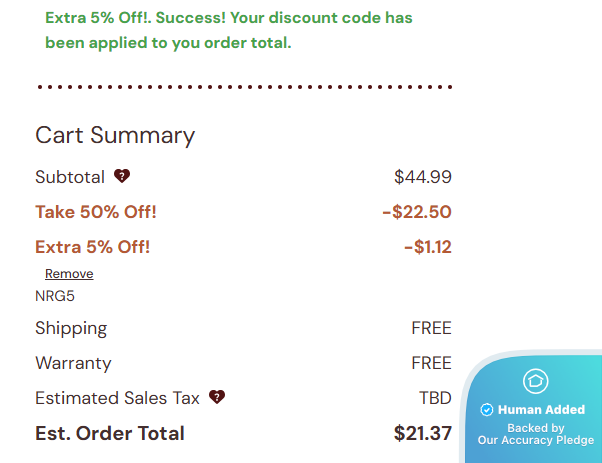Click the Shipping row label
The image size is (602, 463).
(x=71, y=328)
